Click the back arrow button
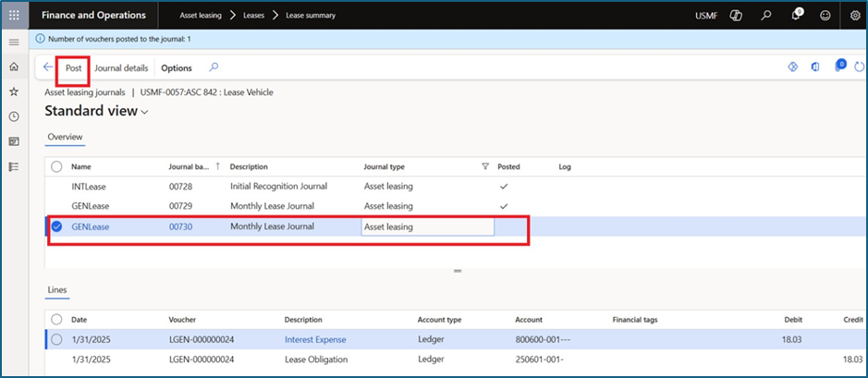The image size is (868, 378). [x=48, y=67]
